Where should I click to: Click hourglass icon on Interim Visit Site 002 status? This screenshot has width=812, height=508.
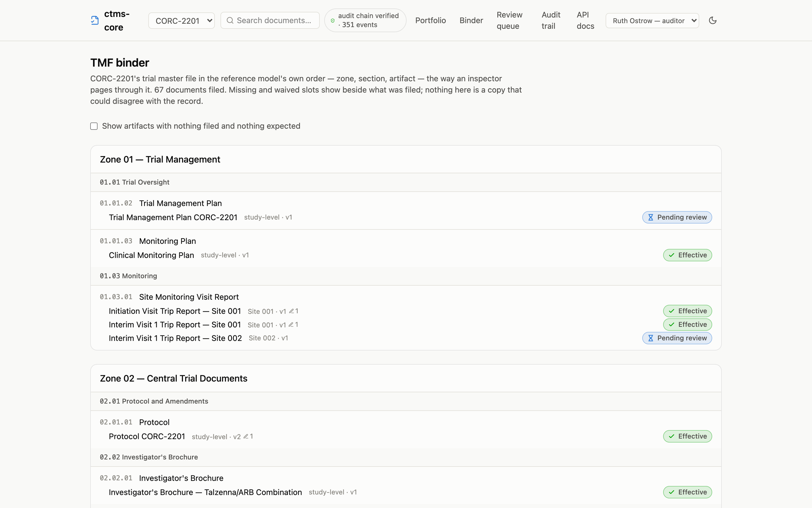coord(650,338)
